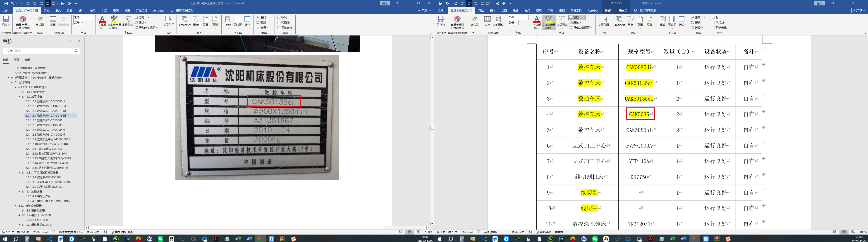Open 插入 tab in left window

pyautogui.click(x=58, y=10)
